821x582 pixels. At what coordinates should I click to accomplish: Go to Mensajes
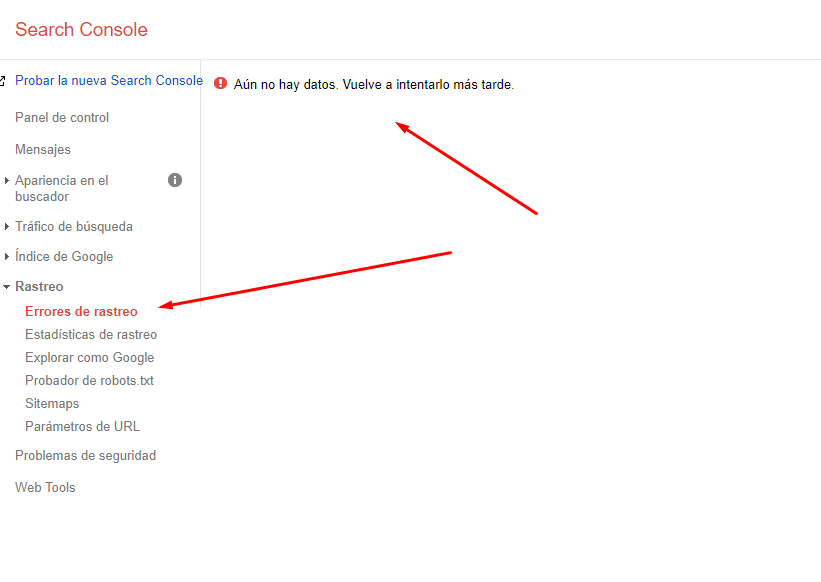(x=43, y=150)
